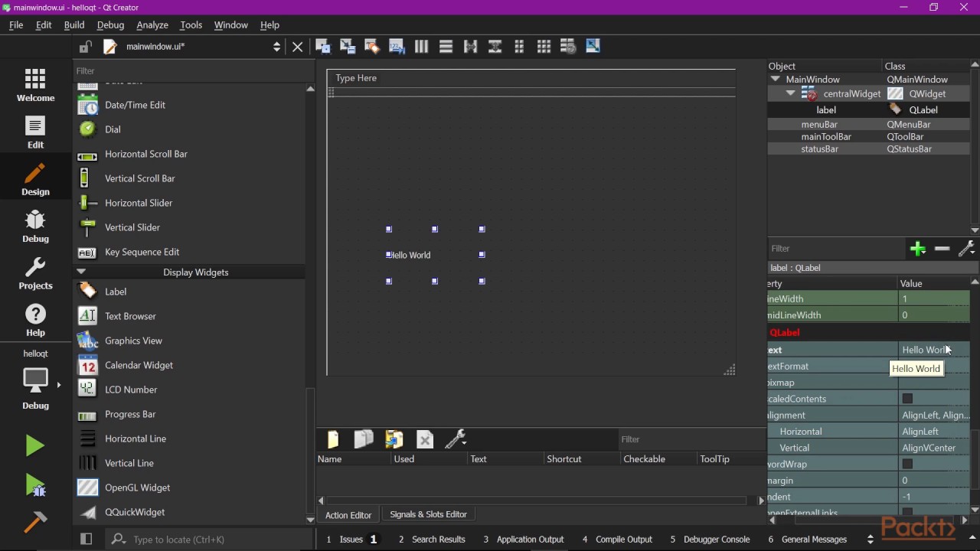Open Build menu
The width and height of the screenshot is (980, 551).
74,24
